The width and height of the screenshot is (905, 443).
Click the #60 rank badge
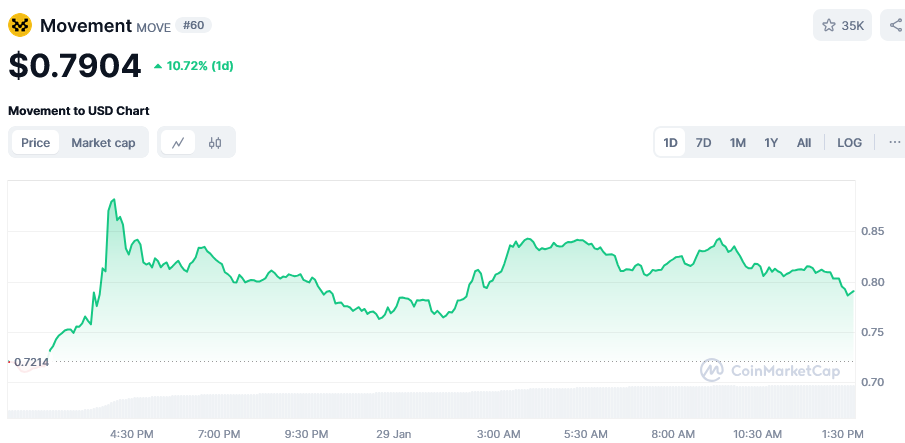tap(193, 25)
